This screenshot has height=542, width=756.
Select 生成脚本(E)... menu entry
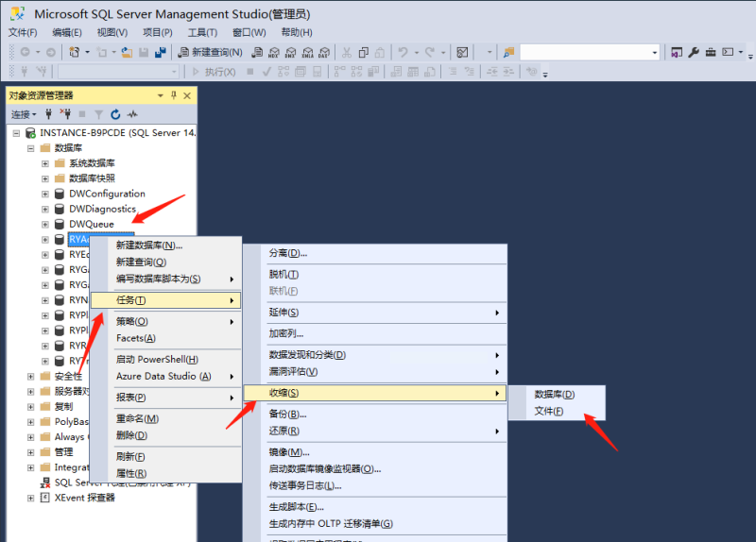point(375,507)
